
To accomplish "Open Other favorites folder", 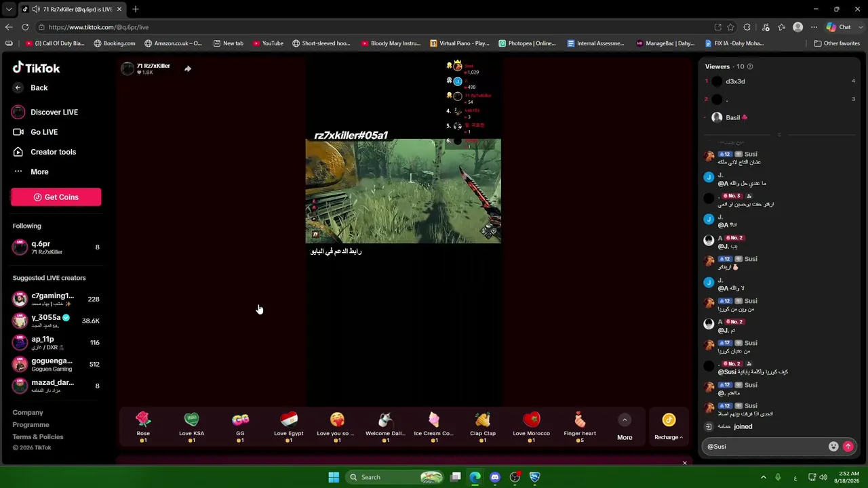I will click(837, 43).
